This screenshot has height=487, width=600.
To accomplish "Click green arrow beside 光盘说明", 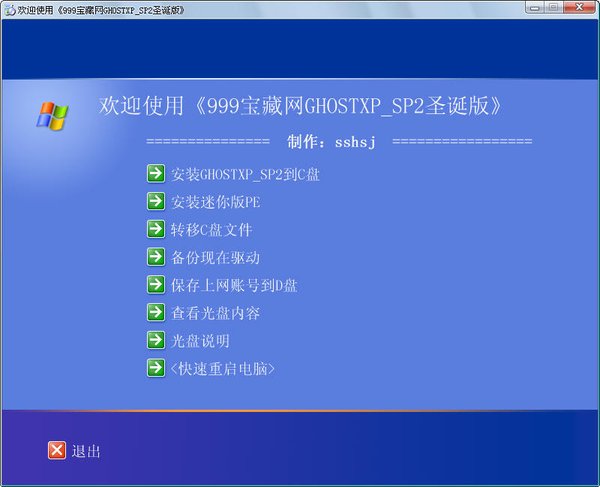I will click(x=156, y=340).
